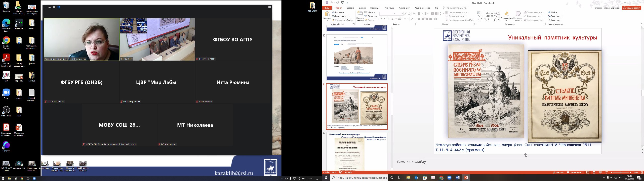The height and width of the screenshot is (181, 644).
Task: Click the bulleted list icon
Action: [419, 14]
